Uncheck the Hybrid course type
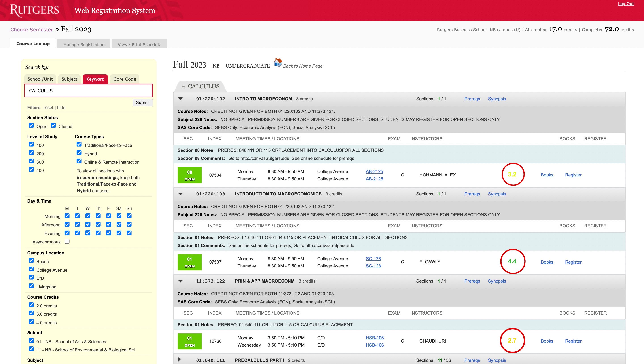Screen dimensions: 644x364 pos(79,153)
